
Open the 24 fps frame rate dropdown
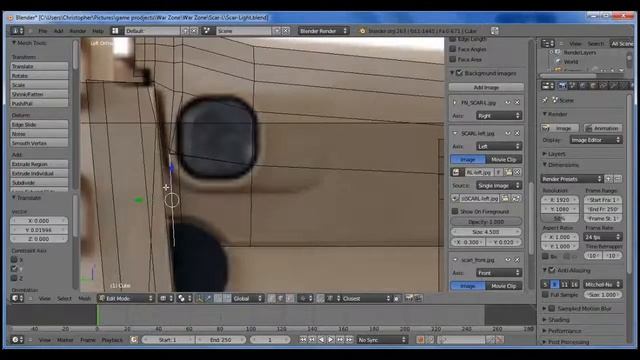pyautogui.click(x=602, y=237)
